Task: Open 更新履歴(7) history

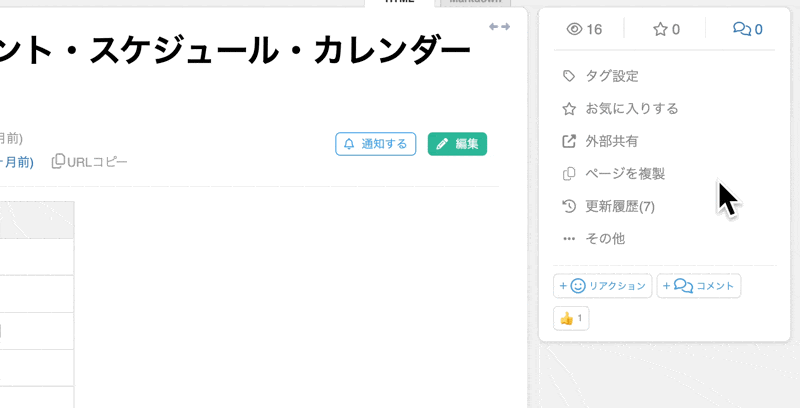Action: click(619, 207)
